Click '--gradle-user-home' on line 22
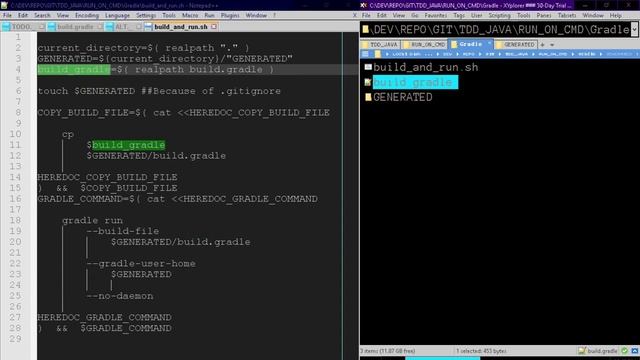Image resolution: width=640 pixels, height=360 pixels. point(141,264)
